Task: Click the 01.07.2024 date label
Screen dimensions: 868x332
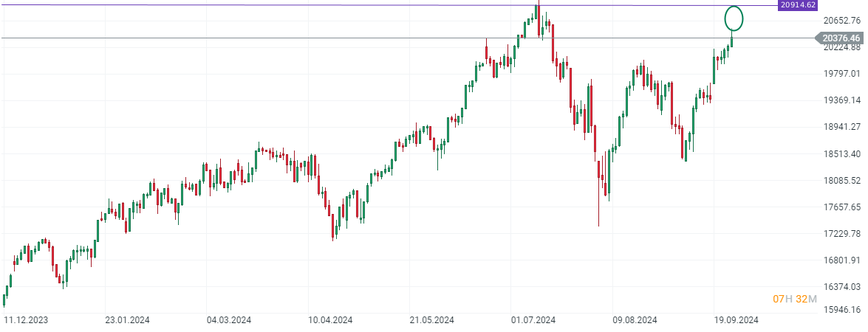Action: pos(533,320)
